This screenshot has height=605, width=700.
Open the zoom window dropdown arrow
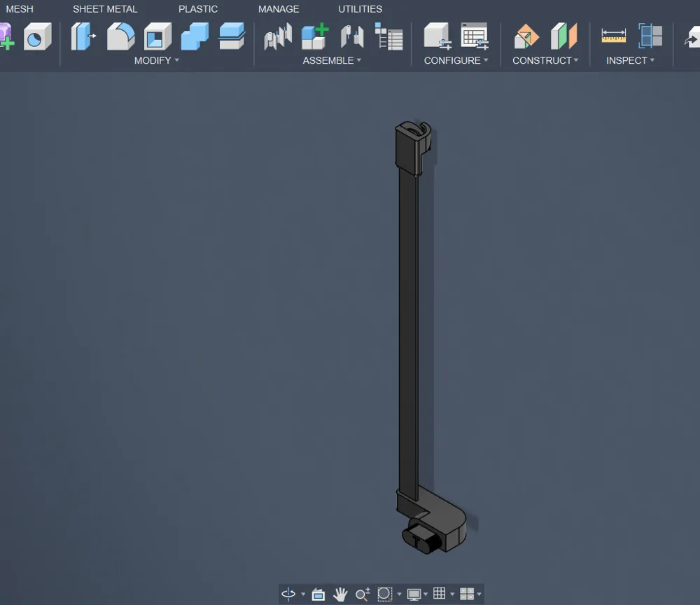[399, 594]
